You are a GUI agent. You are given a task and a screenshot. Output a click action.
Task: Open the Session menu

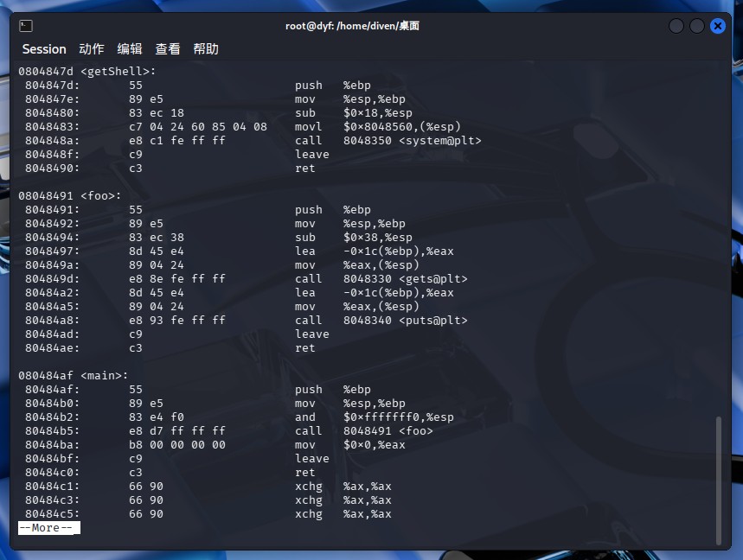tap(44, 49)
